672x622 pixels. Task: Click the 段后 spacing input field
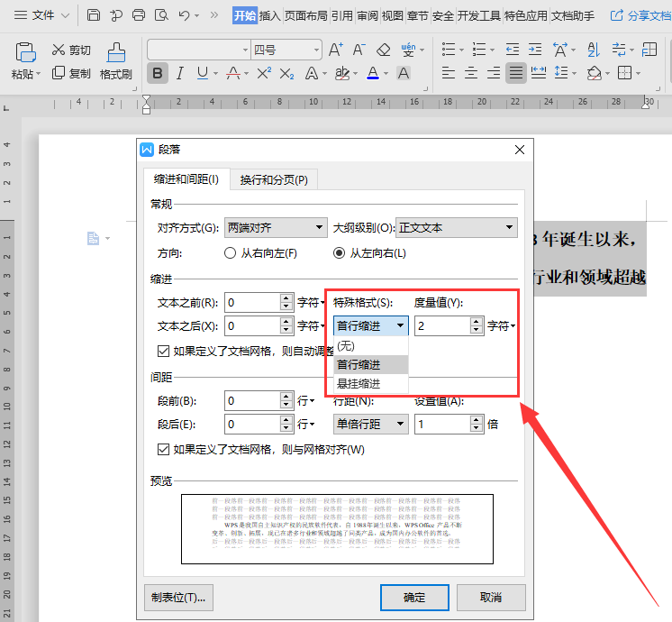point(253,425)
